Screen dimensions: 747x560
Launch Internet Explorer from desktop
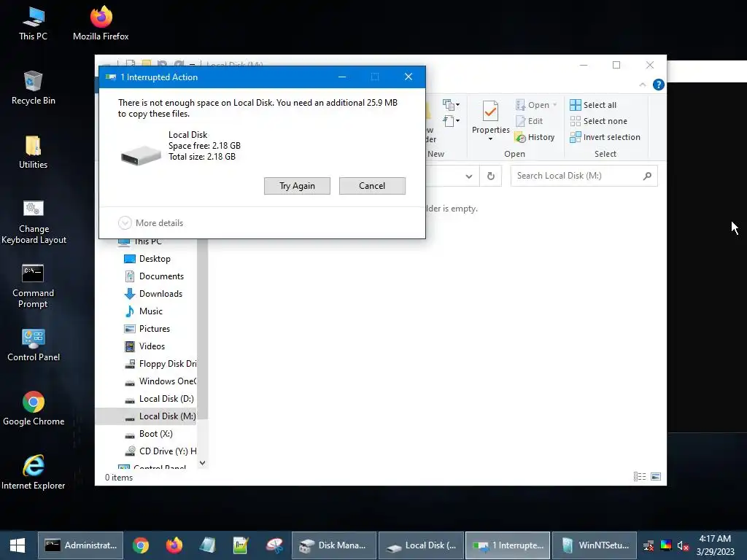click(34, 472)
